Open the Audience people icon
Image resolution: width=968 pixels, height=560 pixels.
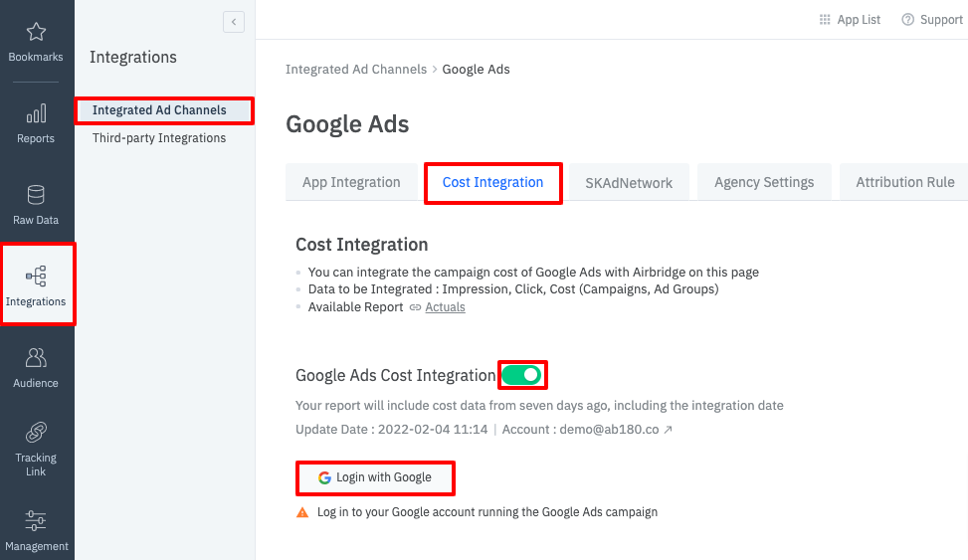36,357
